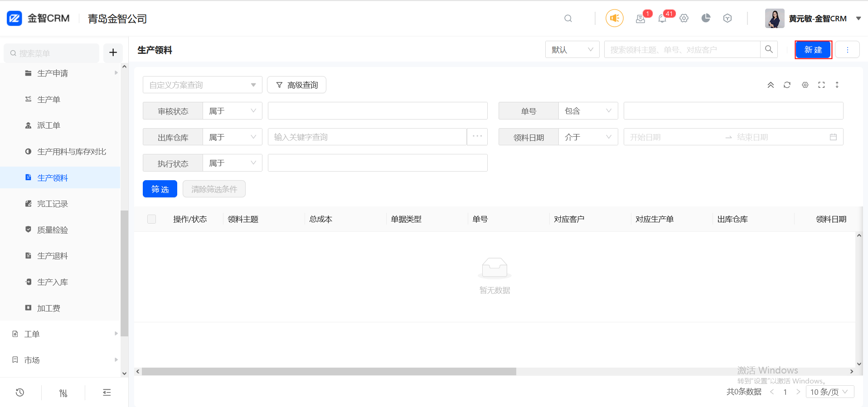The height and width of the screenshot is (407, 868).
Task: Open table column settings gear icon
Action: pyautogui.click(x=805, y=85)
